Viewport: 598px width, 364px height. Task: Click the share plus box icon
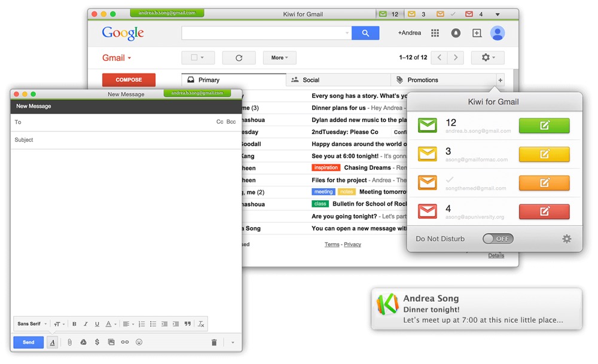[477, 33]
